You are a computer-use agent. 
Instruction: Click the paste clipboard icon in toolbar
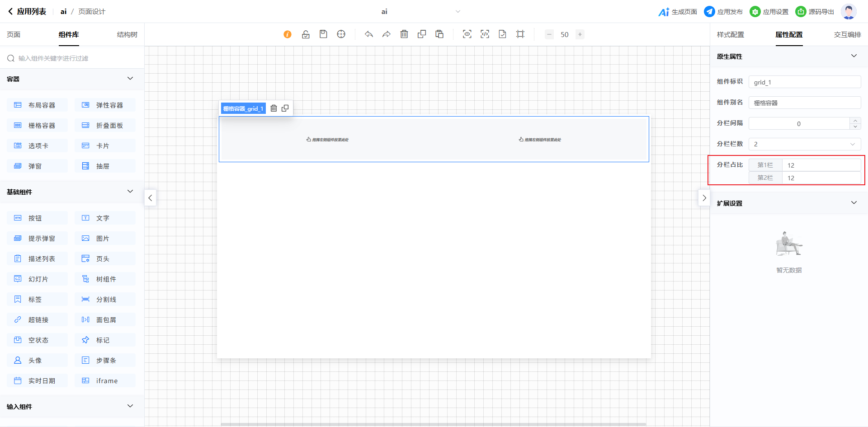(439, 34)
